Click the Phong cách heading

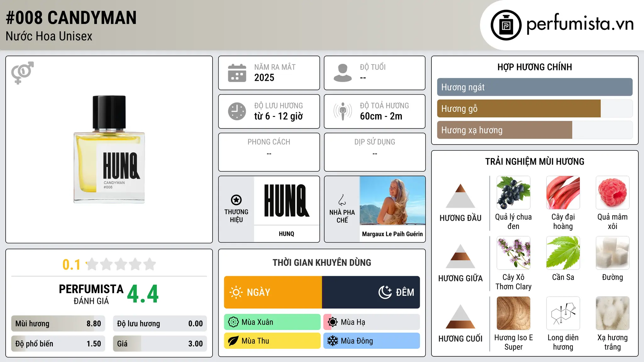[269, 142]
